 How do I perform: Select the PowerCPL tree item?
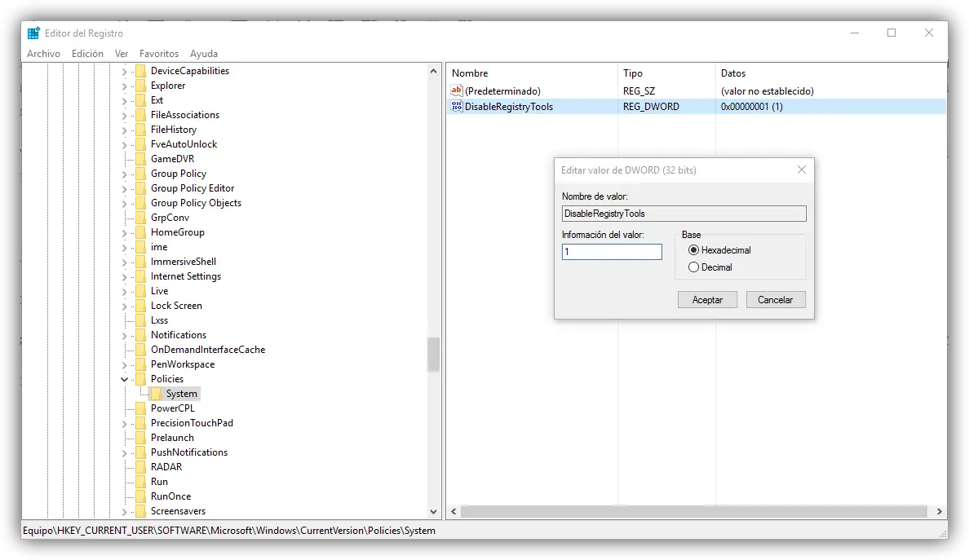[172, 408]
